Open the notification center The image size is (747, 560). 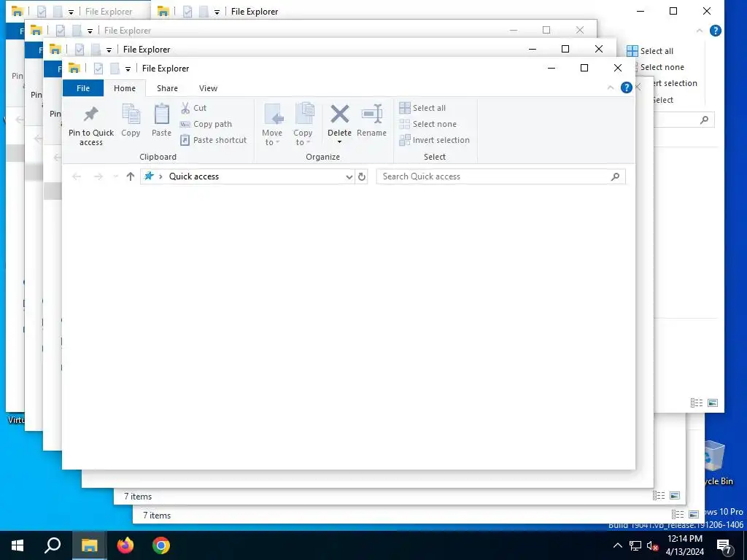point(725,546)
